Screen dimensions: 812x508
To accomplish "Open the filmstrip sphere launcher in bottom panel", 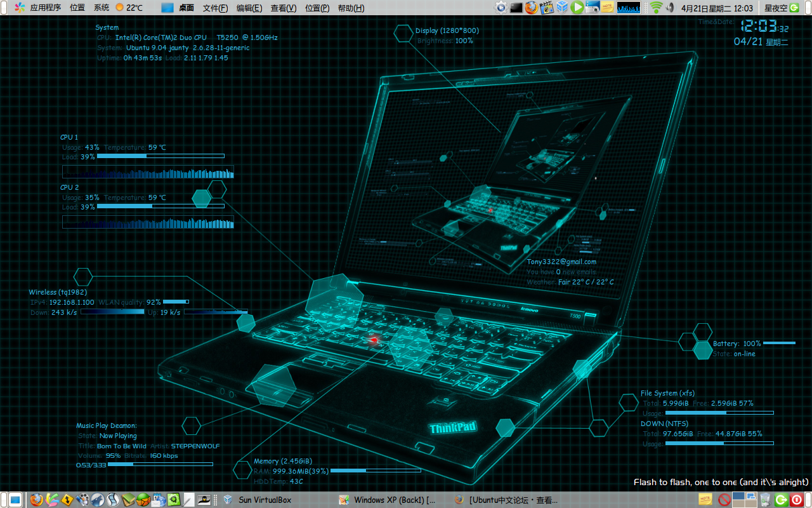I will [113, 500].
